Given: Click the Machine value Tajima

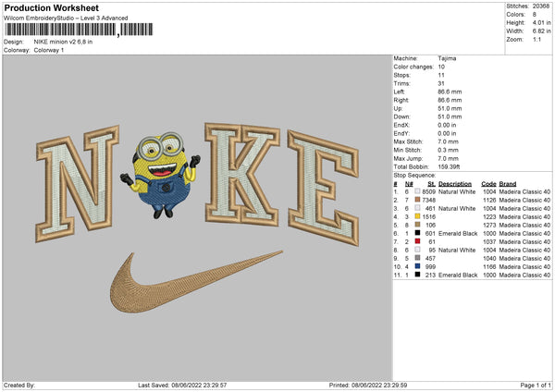Looking at the screenshot, I should click(447, 58).
